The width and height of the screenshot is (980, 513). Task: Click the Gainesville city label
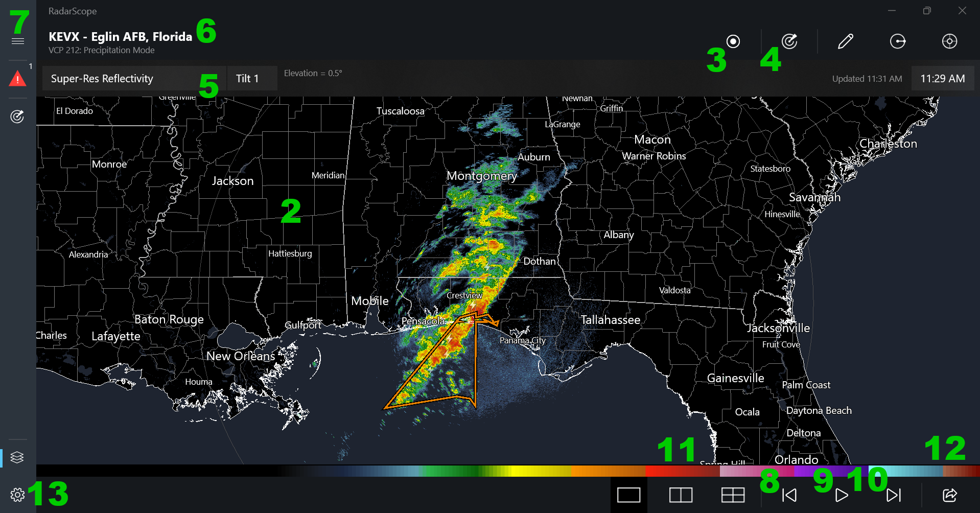pos(735,378)
